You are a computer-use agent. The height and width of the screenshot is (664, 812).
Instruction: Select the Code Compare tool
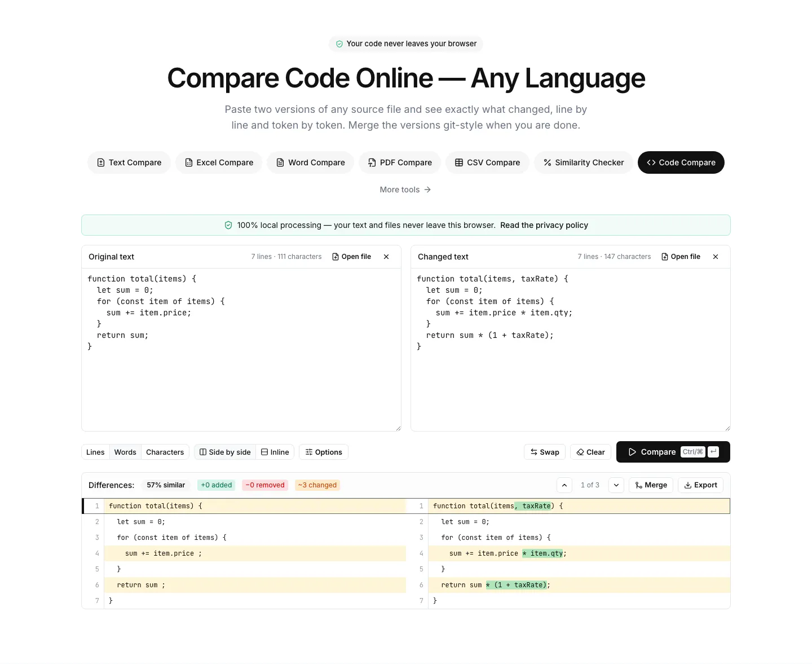tap(681, 162)
